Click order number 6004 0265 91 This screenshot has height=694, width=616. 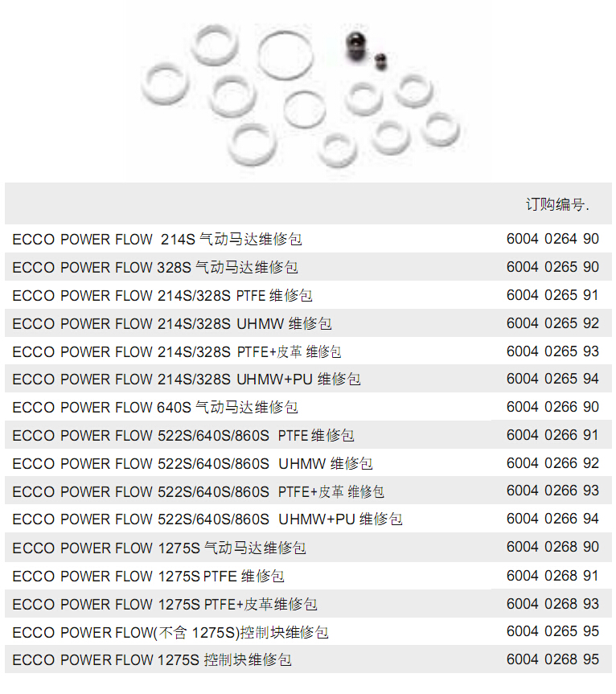(552, 295)
